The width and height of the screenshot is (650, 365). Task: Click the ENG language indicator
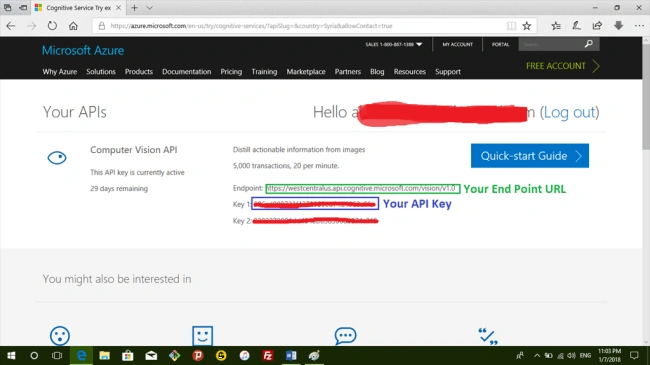pos(585,355)
